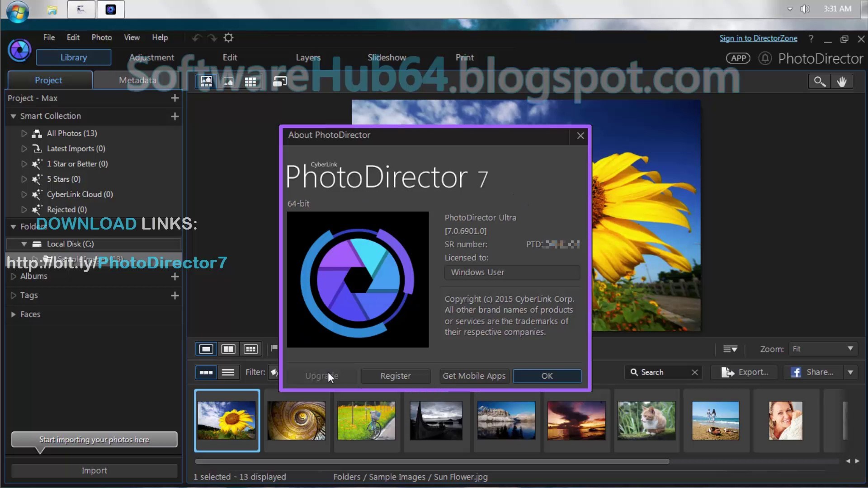Add new album with plus icon
The image size is (868, 488).
click(x=175, y=277)
